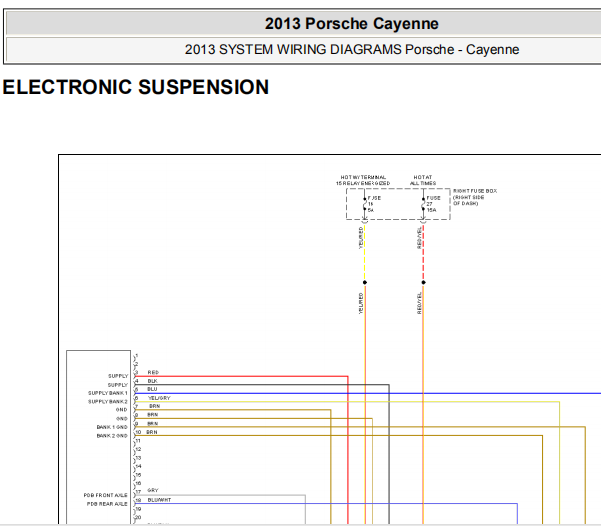Click the GND label at pin 8
Image resolution: width=601 pixels, height=526 pixels.
click(x=122, y=419)
